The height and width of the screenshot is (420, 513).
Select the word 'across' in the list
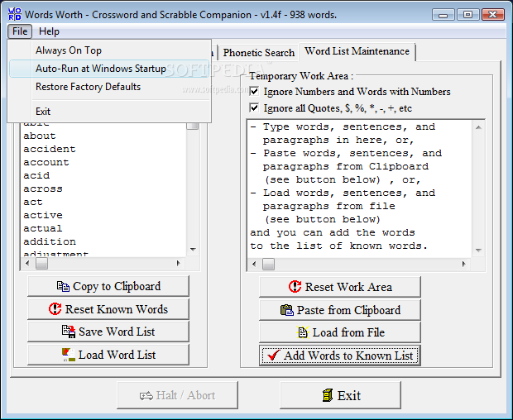pos(43,189)
